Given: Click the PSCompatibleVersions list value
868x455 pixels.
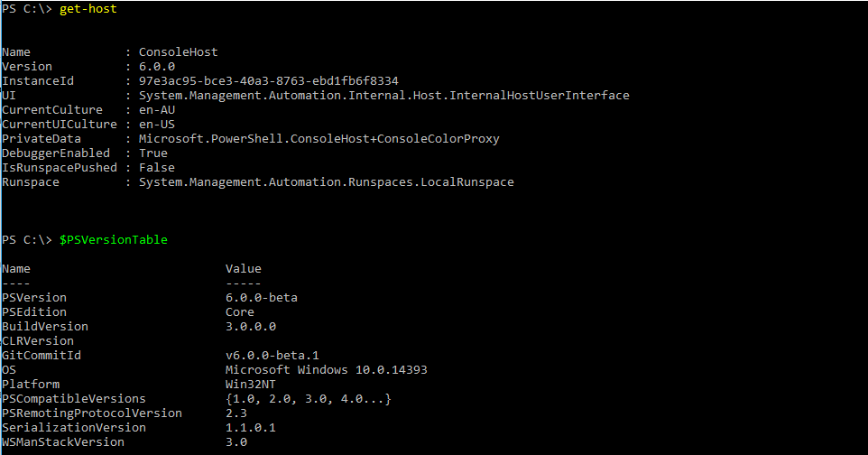Looking at the screenshot, I should tap(308, 399).
